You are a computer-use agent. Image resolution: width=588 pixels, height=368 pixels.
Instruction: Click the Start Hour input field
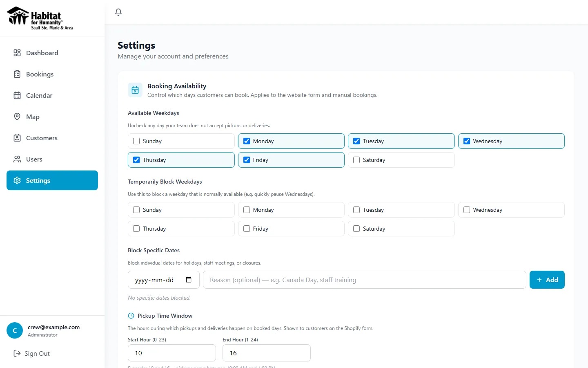point(172,353)
